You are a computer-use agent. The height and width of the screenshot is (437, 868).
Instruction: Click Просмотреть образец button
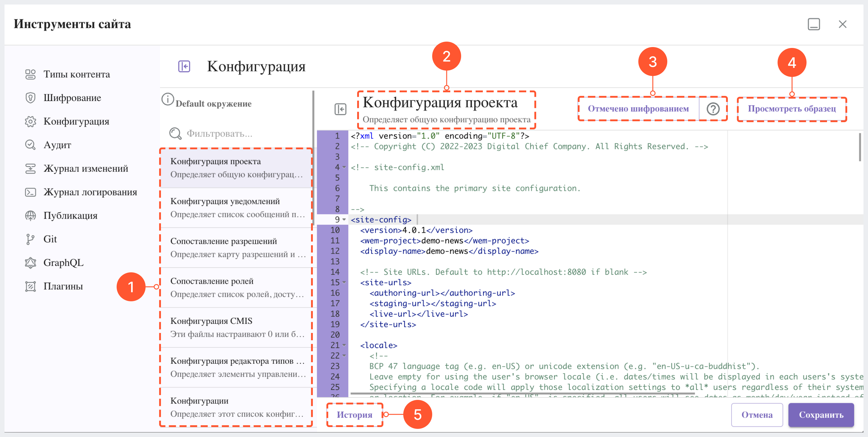[791, 109]
